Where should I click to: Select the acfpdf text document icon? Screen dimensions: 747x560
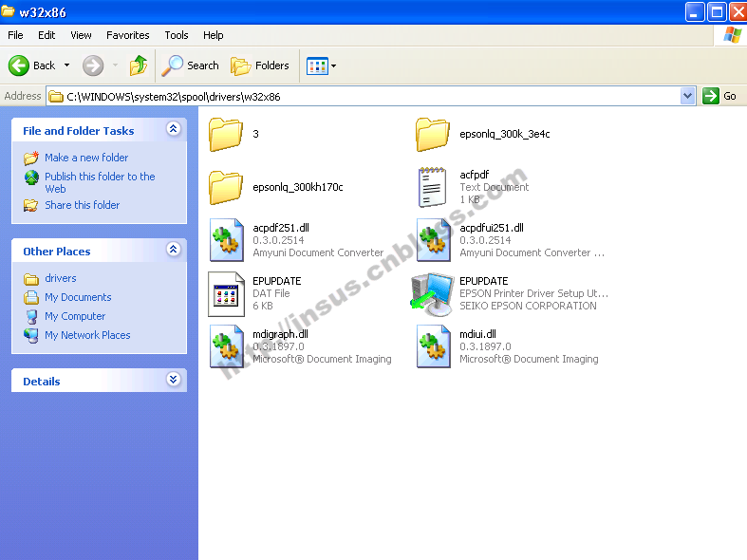pos(432,187)
